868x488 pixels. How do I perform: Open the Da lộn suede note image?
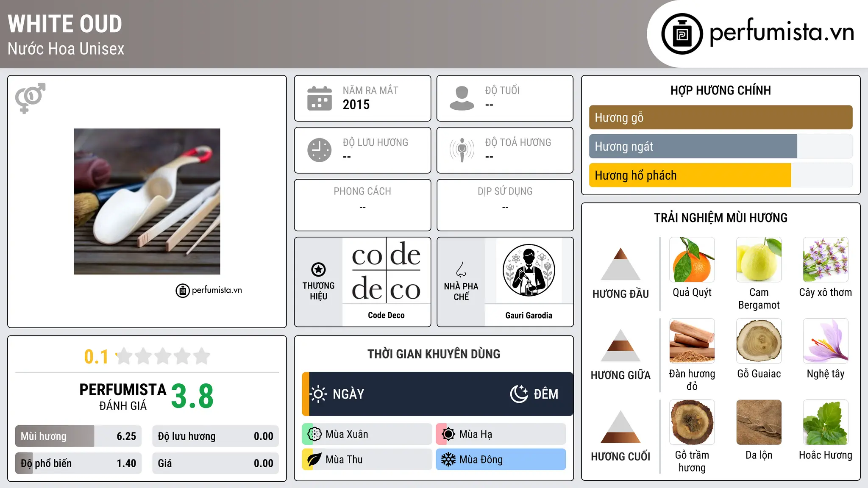click(x=759, y=422)
